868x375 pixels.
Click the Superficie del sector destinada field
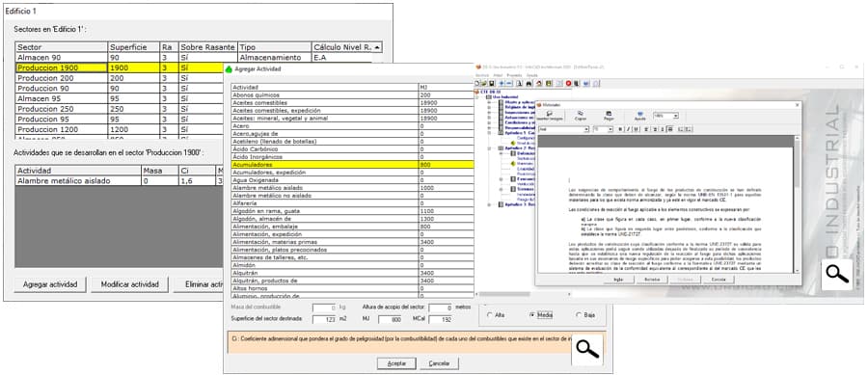tap(324, 319)
